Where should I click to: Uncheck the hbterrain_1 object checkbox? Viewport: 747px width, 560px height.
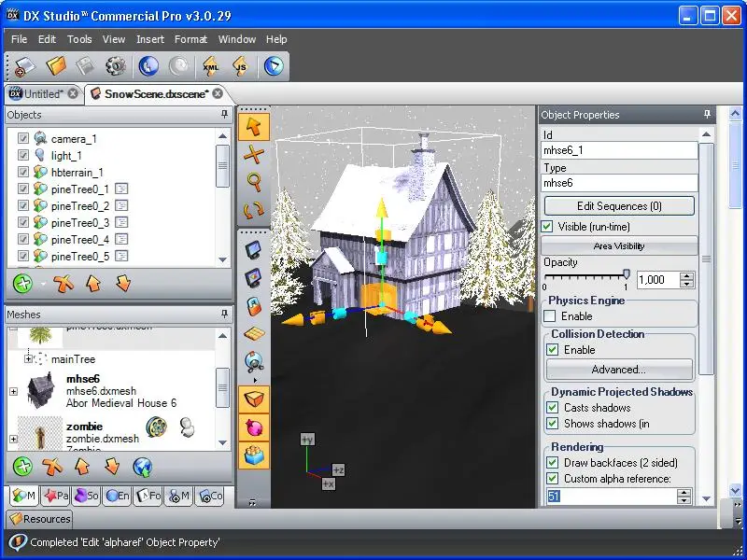(22, 172)
